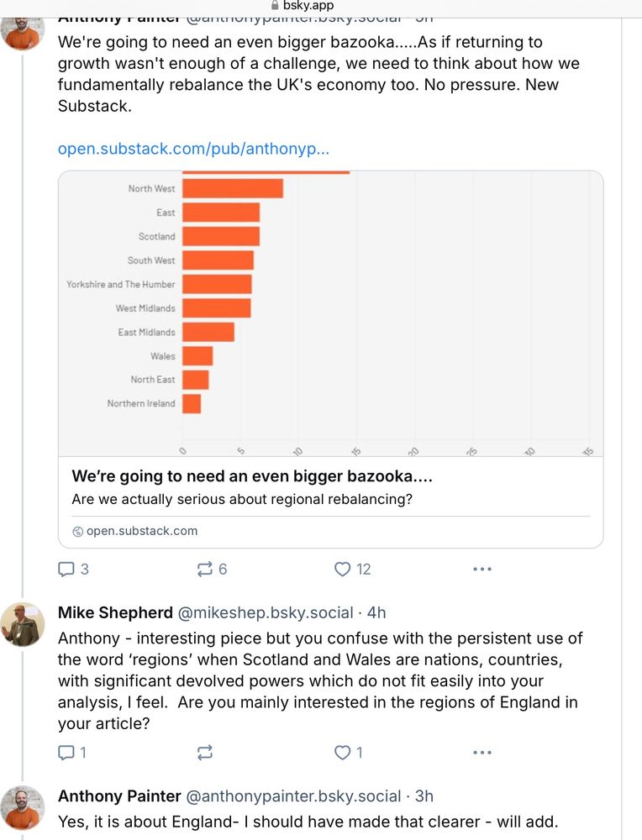This screenshot has width=642, height=840.
Task: Click reply icon on Anthony's bazooka post
Action: click(x=66, y=570)
